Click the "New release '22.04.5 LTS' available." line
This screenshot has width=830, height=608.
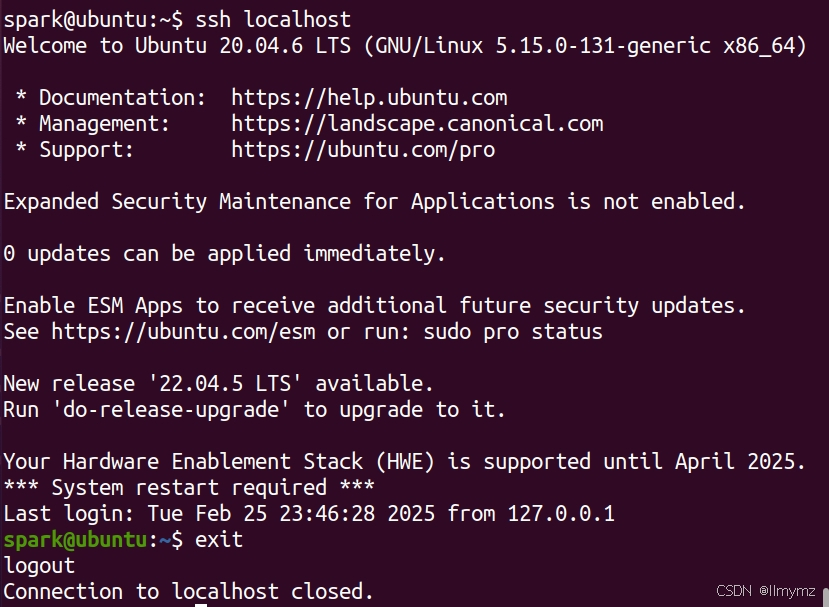coord(218,384)
